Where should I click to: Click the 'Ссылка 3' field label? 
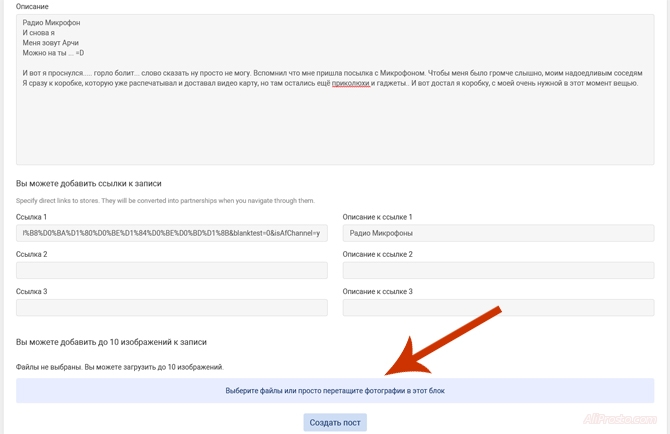pos(32,292)
